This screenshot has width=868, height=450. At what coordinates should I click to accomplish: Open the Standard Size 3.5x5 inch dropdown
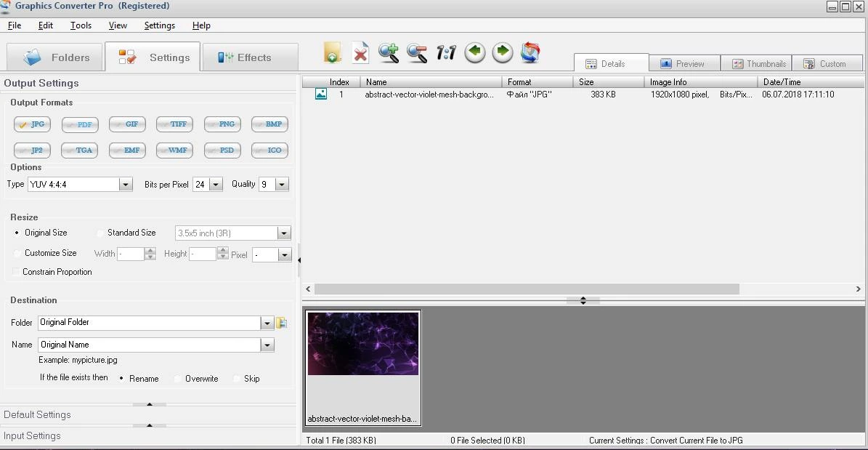click(284, 233)
